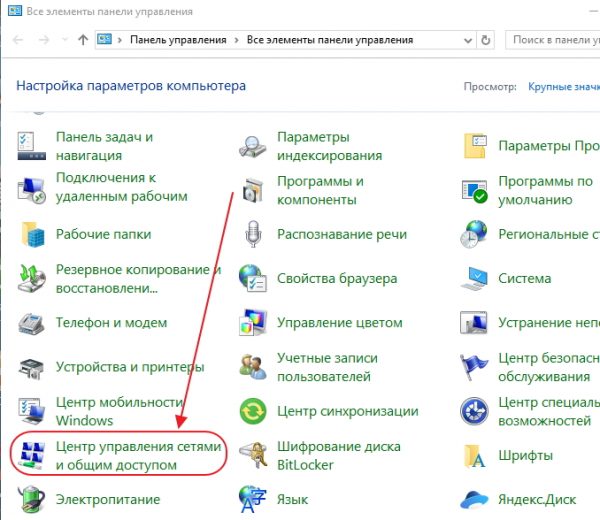Click the address bar control panel icon
Viewport: 600px width, 520px height.
point(104,39)
